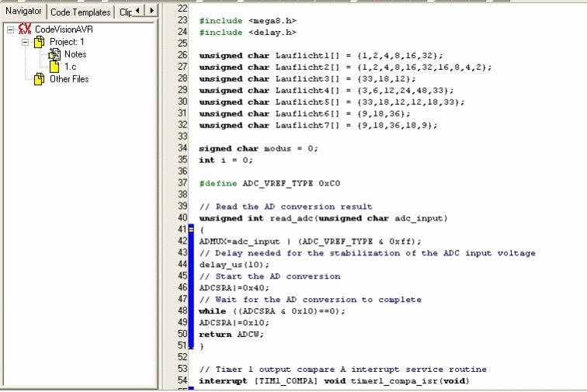
Task: Collapse the read_adc code fold at line 41
Action: click(191, 229)
